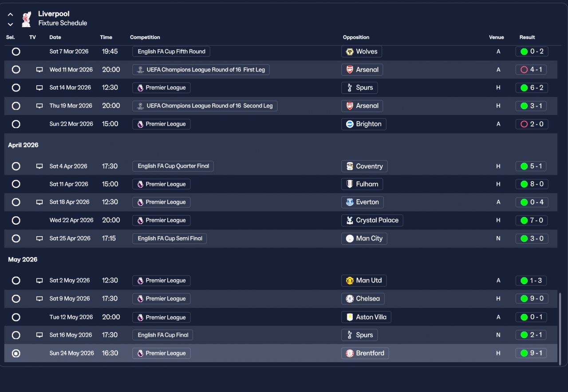This screenshot has height=392, width=568.
Task: Click the Fulham club badge
Action: click(x=350, y=184)
